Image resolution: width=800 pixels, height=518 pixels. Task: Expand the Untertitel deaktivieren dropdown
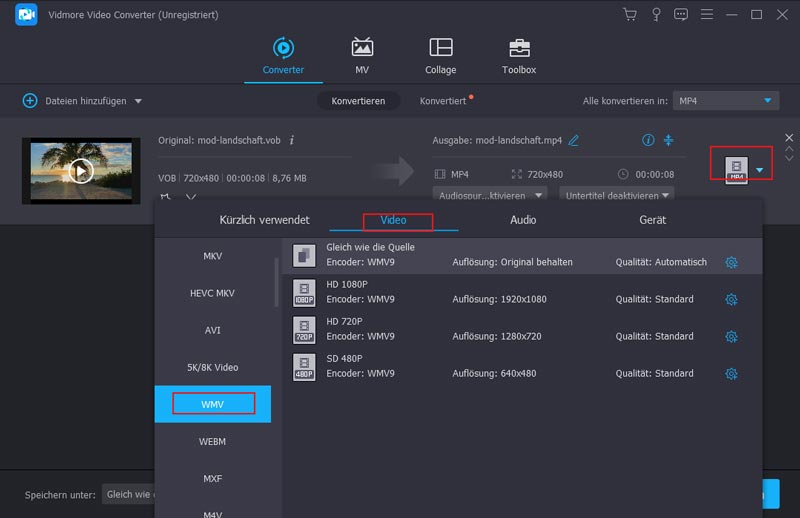coord(617,194)
